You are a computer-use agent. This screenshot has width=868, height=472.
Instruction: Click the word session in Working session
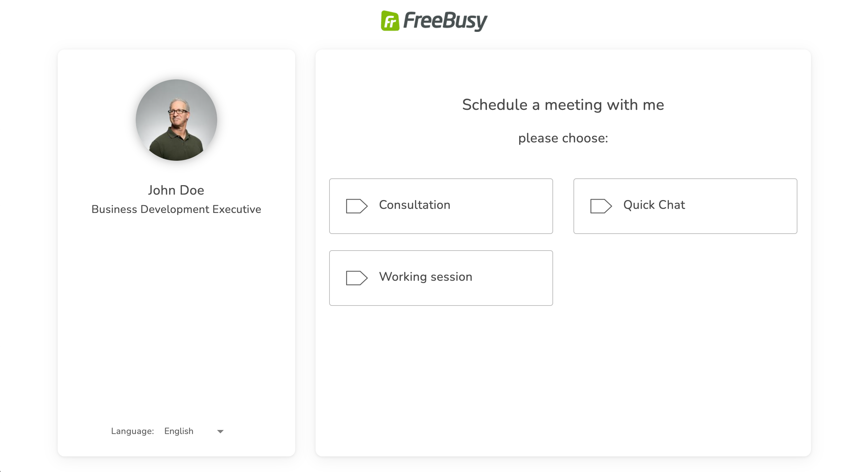click(451, 277)
